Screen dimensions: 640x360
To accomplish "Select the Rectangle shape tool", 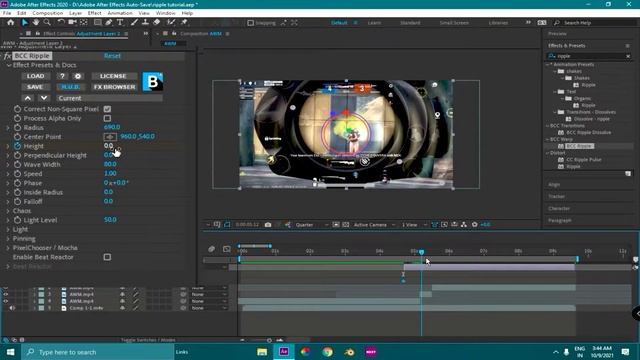I will point(98,22).
